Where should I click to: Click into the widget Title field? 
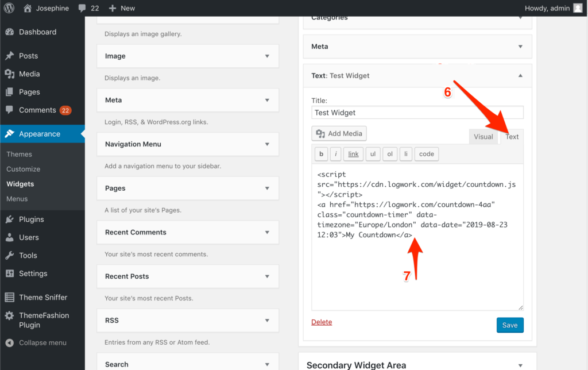[x=417, y=113]
